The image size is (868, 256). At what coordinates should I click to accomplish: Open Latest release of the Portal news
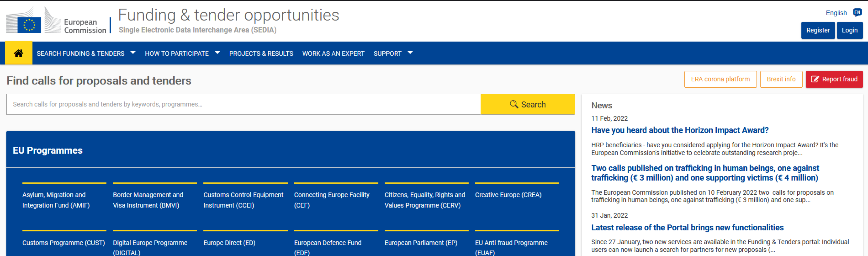(687, 227)
